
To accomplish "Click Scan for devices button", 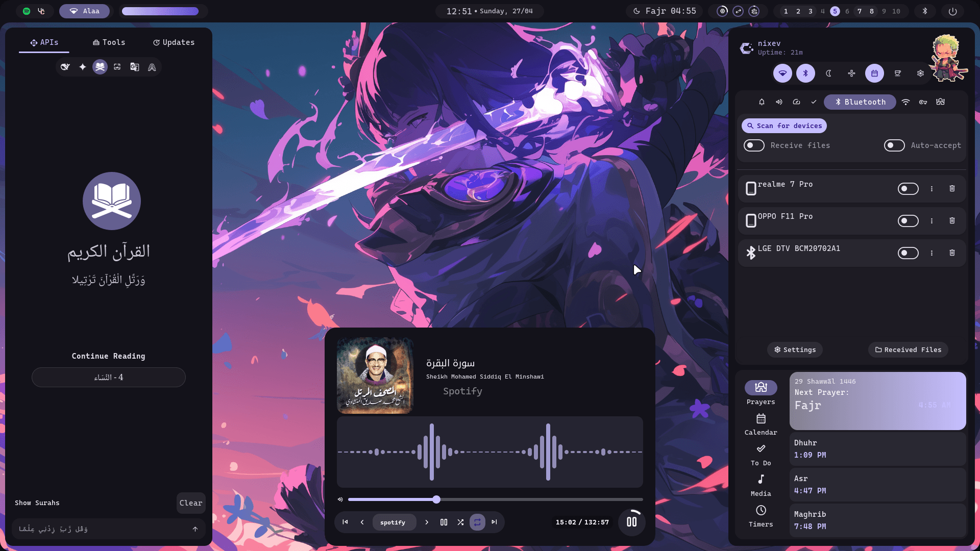I will 784,126.
